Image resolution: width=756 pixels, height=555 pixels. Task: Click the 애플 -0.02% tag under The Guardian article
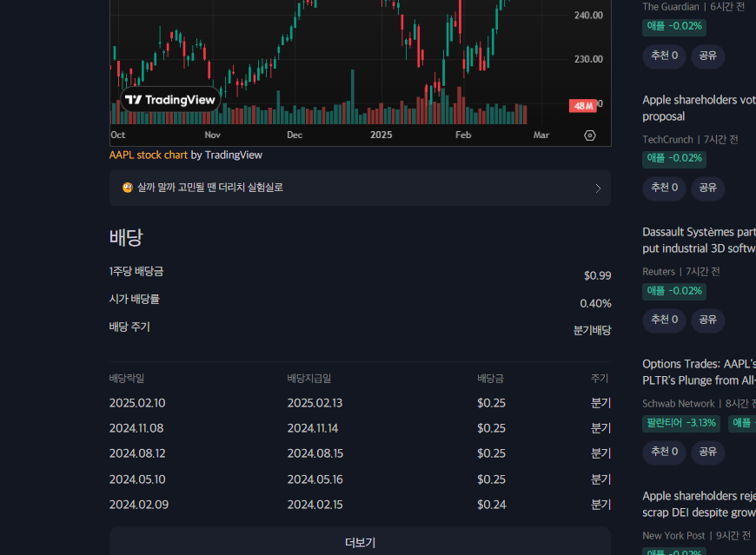pos(674,27)
